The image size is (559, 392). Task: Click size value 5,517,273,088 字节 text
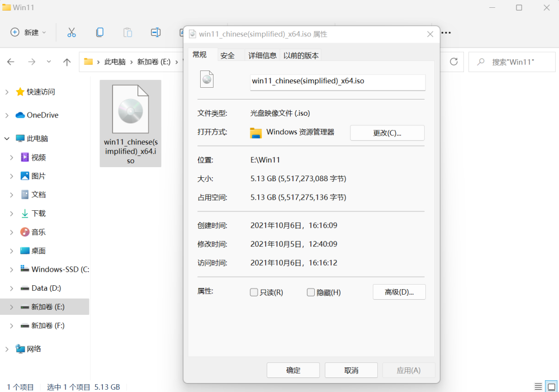pos(312,179)
